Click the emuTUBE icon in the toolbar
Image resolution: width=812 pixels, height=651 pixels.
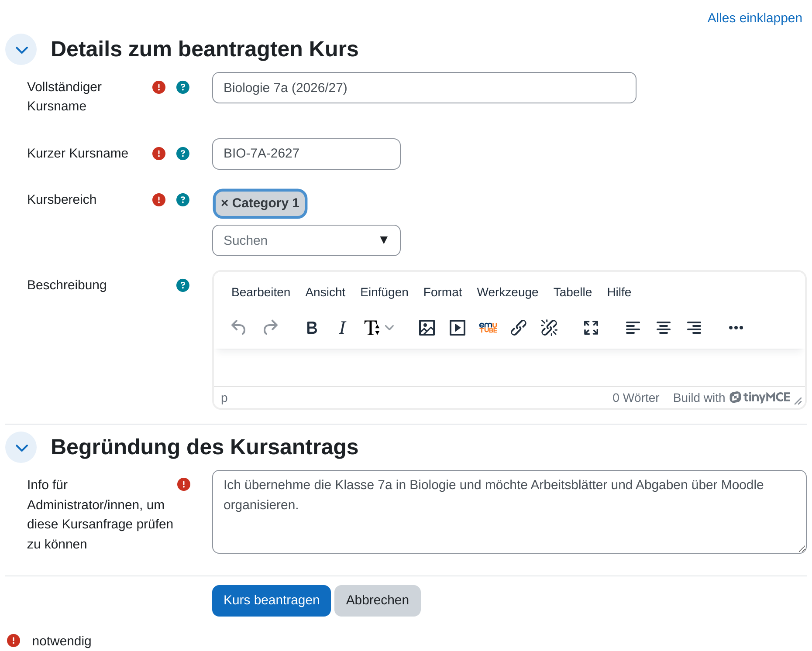pos(488,327)
